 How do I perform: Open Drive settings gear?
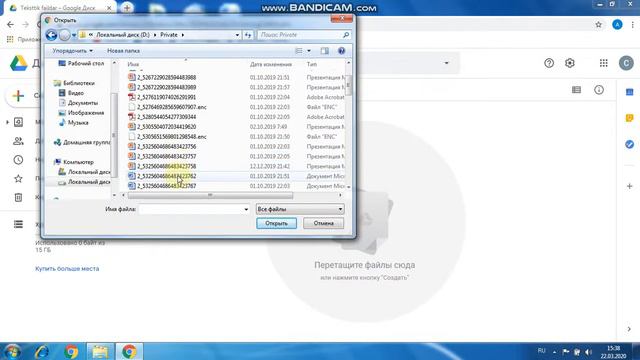(570, 63)
